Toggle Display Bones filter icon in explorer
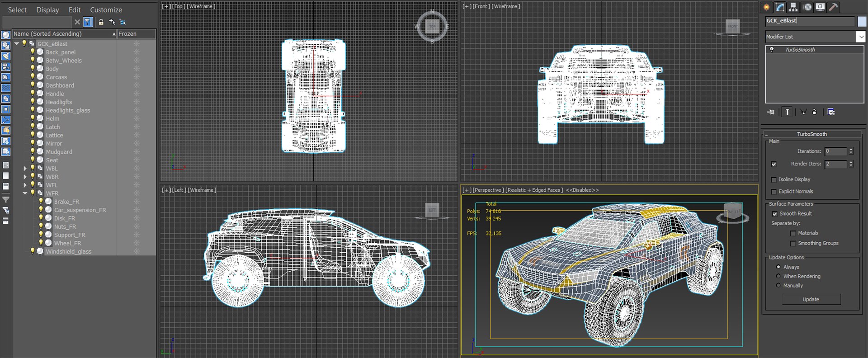 pos(6,120)
